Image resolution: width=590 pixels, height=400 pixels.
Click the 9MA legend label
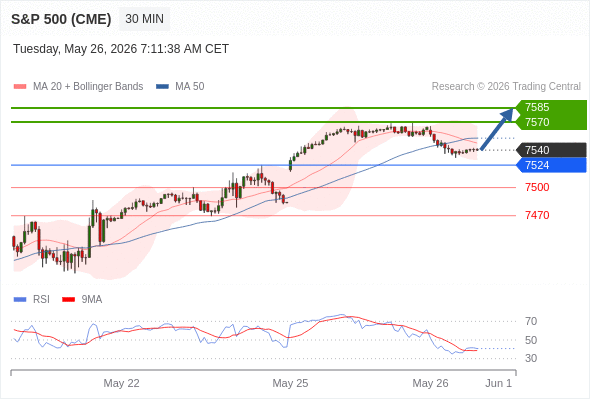[92, 300]
